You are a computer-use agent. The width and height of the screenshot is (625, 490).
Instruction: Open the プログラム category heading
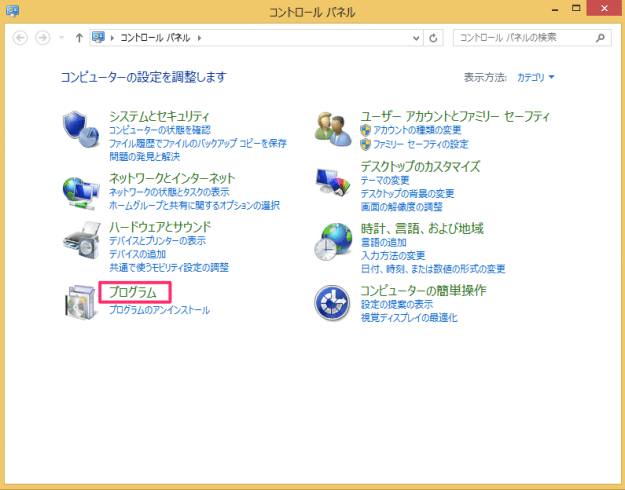pos(133,292)
